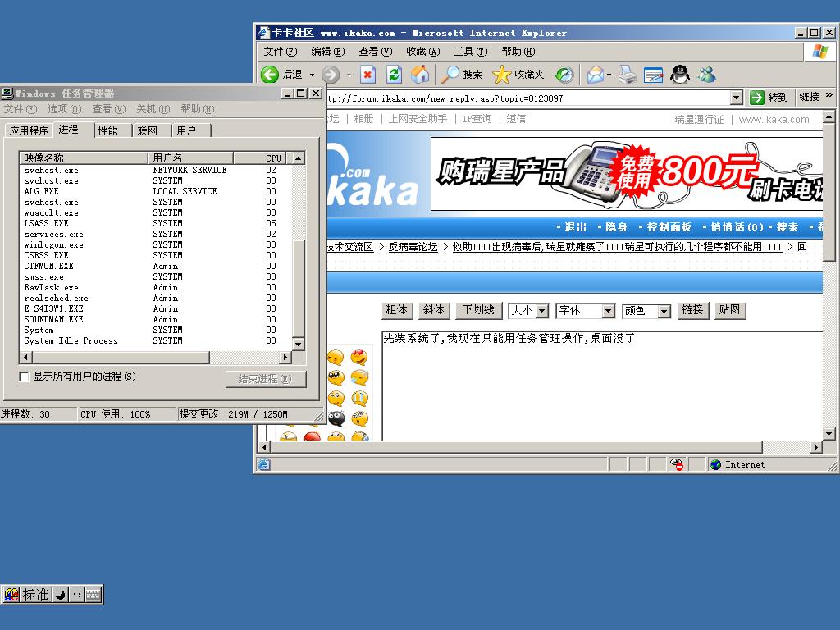Viewport: 840px width, 630px height.
Task: Open the Favorites star icon
Action: [501, 75]
